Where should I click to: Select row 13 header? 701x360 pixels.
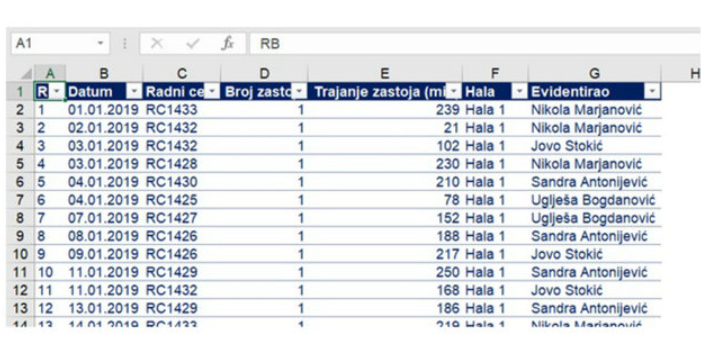coord(20,308)
